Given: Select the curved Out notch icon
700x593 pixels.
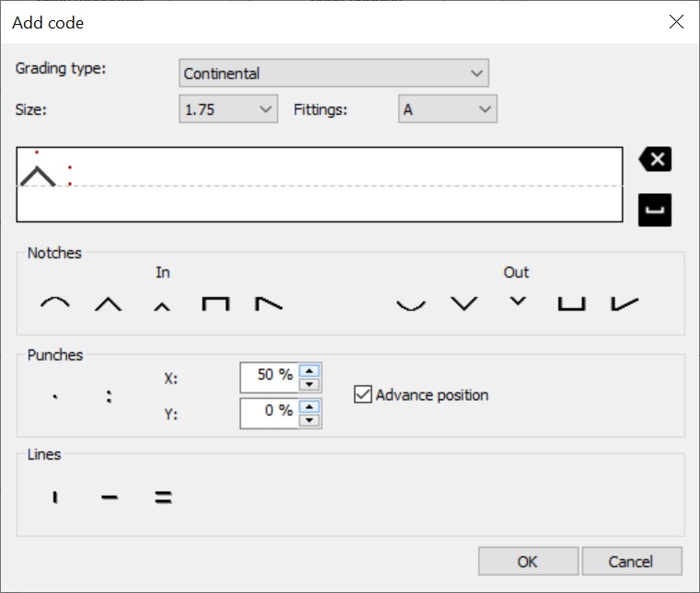Looking at the screenshot, I should [x=411, y=304].
